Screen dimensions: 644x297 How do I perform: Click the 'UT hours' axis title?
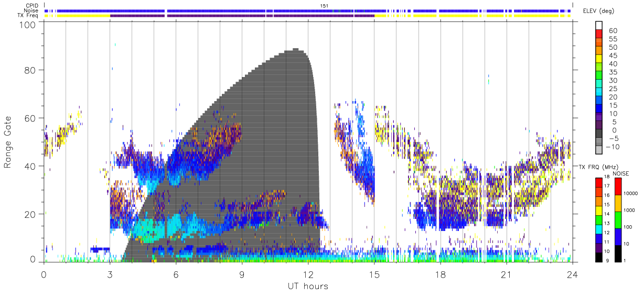[x=308, y=286]
